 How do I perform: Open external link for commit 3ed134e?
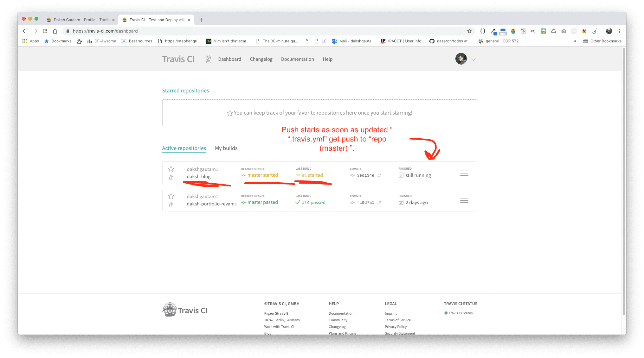[x=379, y=175]
